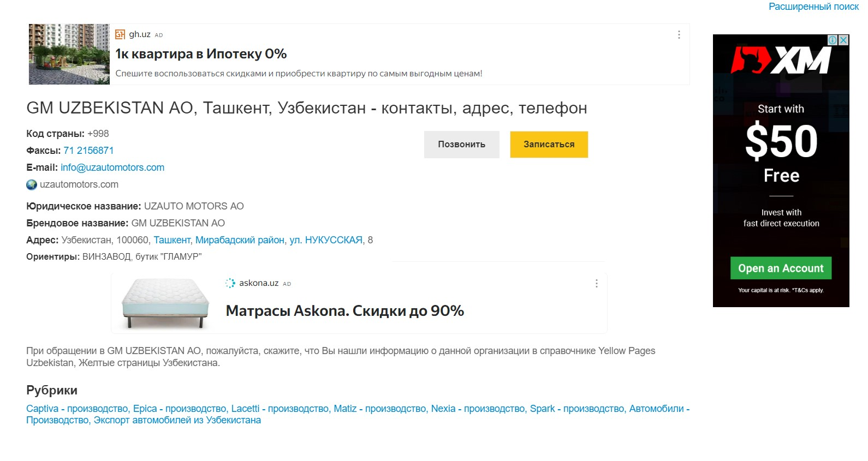Screen dimensions: 868x461
Task: Open the Расширенный поиск link
Action: point(813,7)
